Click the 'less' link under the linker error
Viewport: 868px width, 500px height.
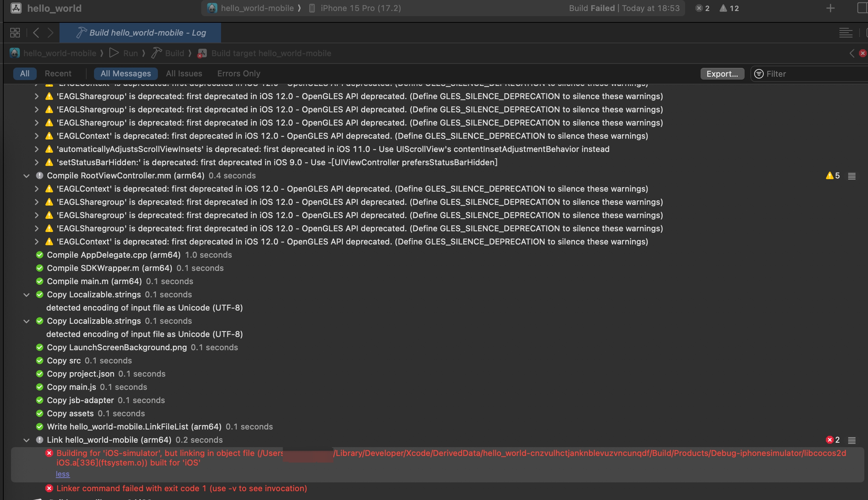click(x=62, y=474)
